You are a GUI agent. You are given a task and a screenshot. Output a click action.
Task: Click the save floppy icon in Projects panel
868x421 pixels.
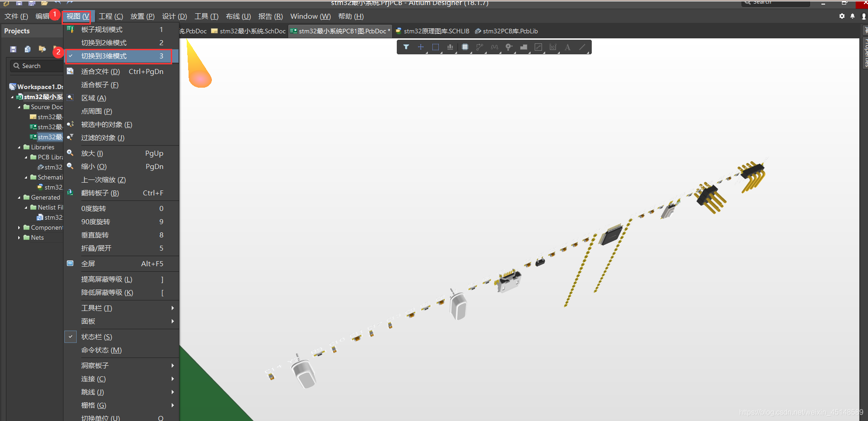coord(13,49)
